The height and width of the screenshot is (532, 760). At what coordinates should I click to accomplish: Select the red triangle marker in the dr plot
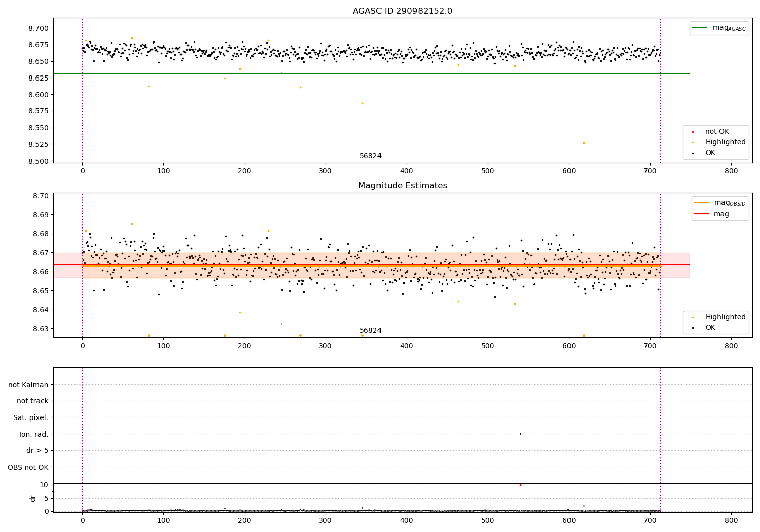[520, 485]
